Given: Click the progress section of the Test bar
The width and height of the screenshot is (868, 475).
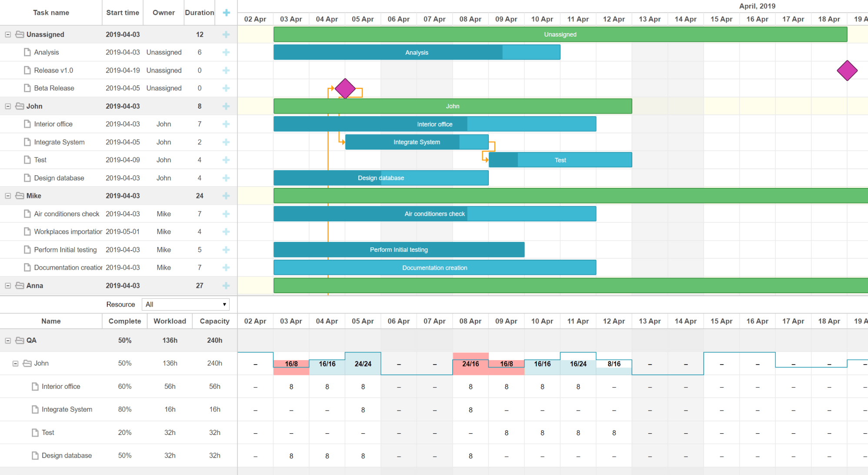Looking at the screenshot, I should click(x=503, y=160).
